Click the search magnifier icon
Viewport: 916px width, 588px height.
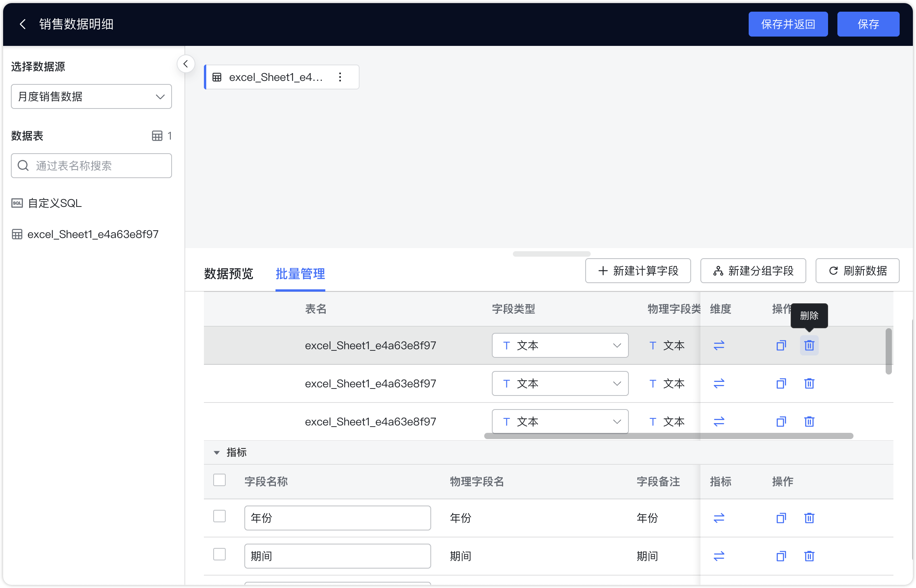[x=23, y=166]
